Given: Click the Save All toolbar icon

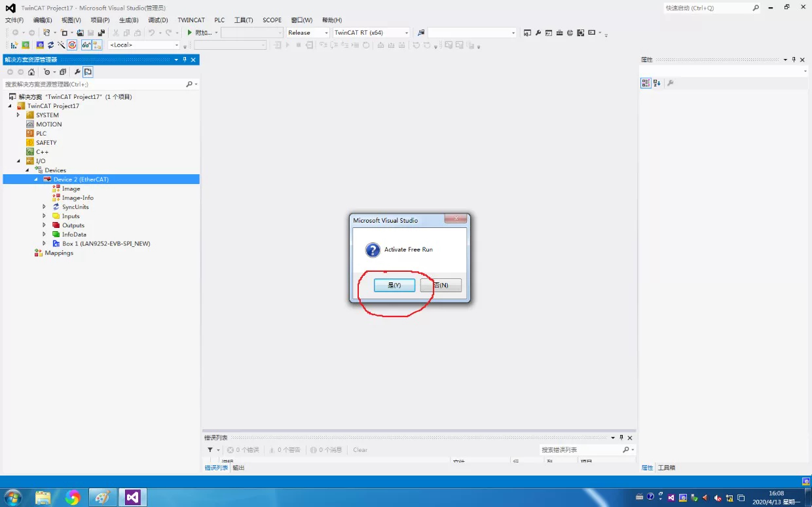Looking at the screenshot, I should coord(101,32).
